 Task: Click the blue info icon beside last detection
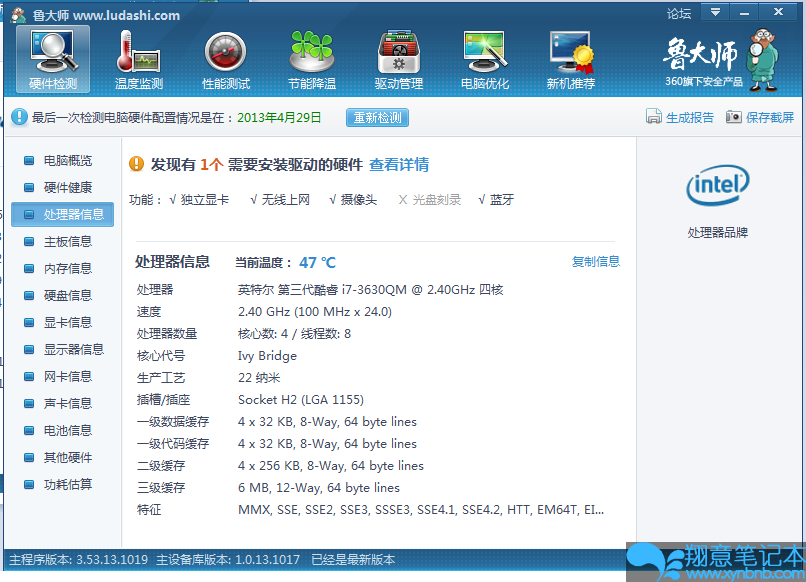point(19,117)
